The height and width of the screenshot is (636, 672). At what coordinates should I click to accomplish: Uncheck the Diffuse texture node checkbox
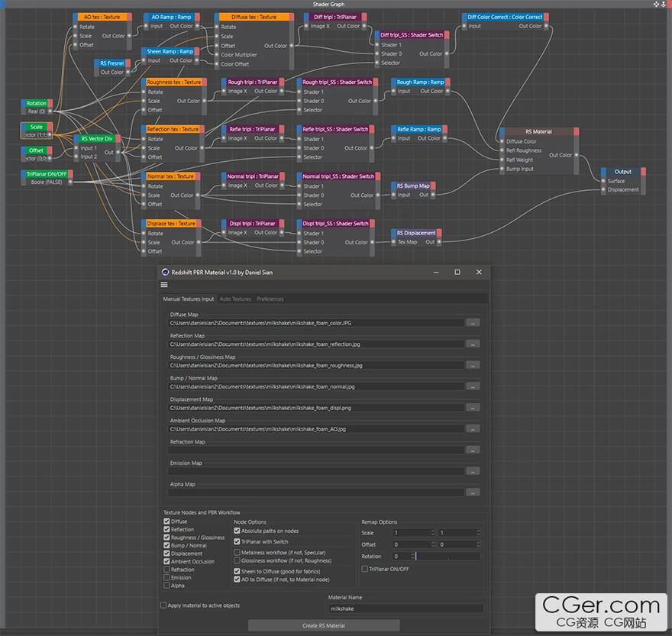pyautogui.click(x=166, y=521)
